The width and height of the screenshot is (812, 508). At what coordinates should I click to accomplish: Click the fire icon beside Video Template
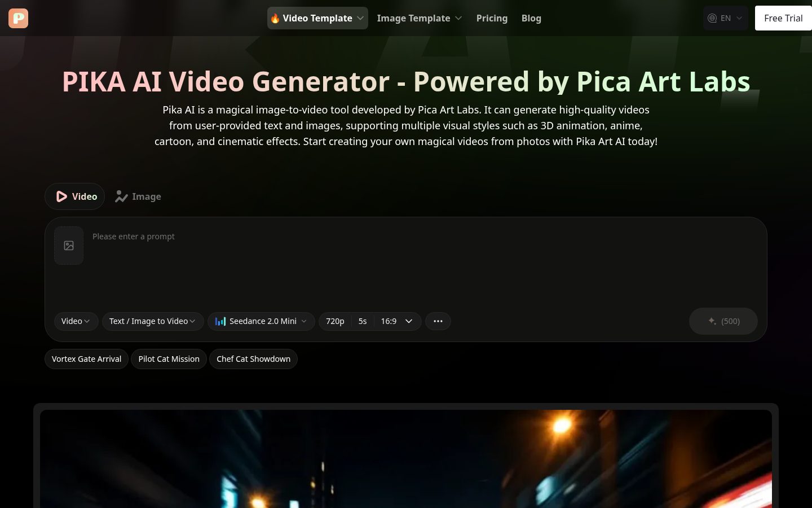(275, 18)
